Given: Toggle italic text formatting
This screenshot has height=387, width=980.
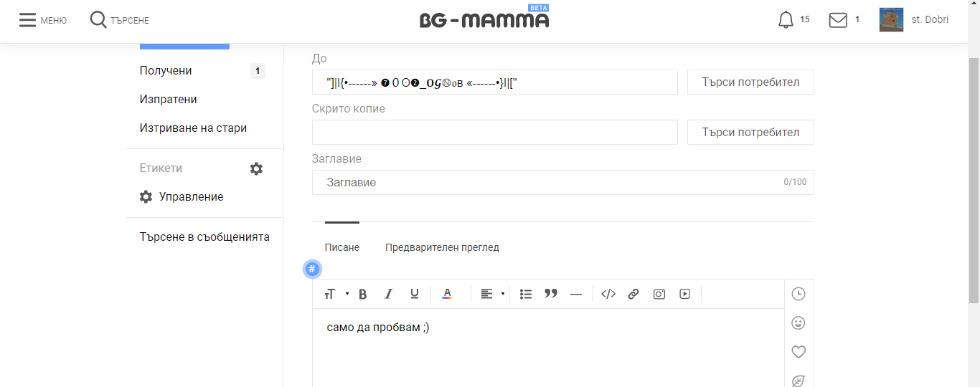Looking at the screenshot, I should click(389, 294).
